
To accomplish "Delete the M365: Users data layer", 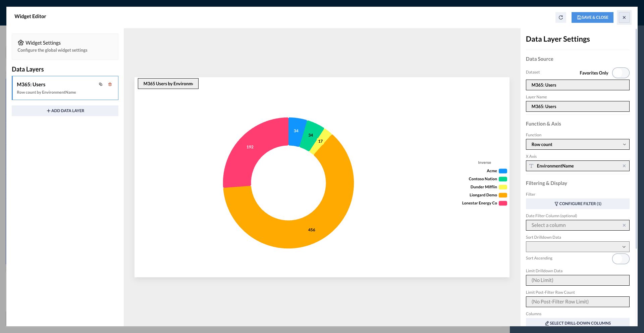I will point(110,84).
